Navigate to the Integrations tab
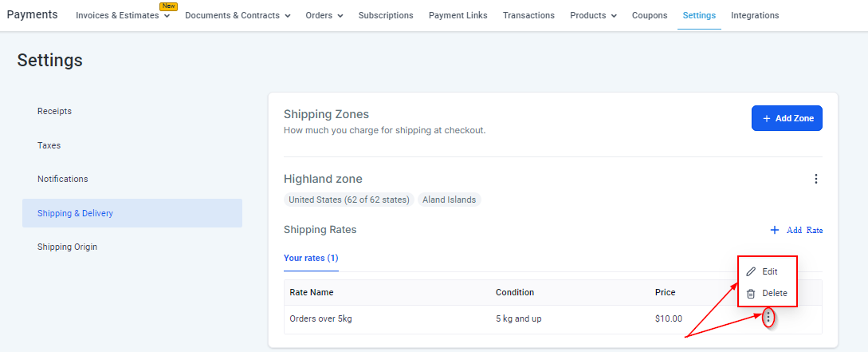Screen dimensions: 868x352 pyautogui.click(x=755, y=16)
